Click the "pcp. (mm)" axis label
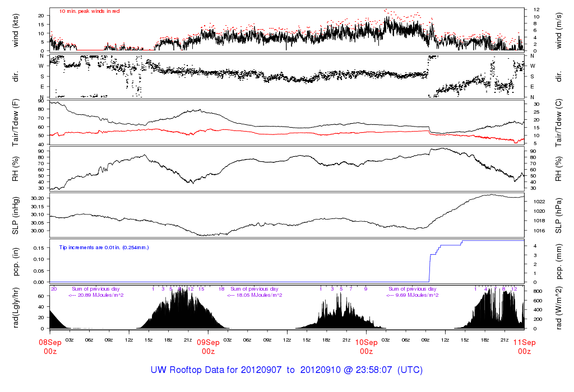The height and width of the screenshot is (392, 574). [x=558, y=262]
